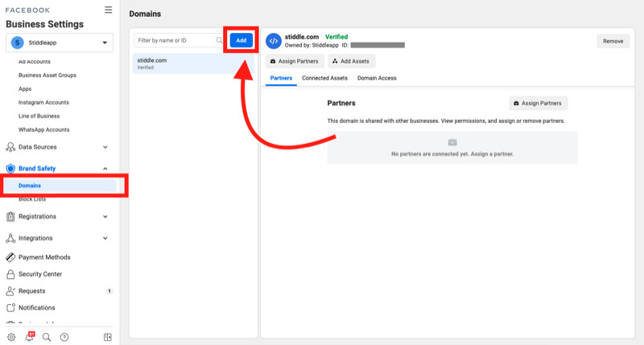This screenshot has width=644, height=345.
Task: Go to Apps in the sidebar
Action: [x=25, y=88]
